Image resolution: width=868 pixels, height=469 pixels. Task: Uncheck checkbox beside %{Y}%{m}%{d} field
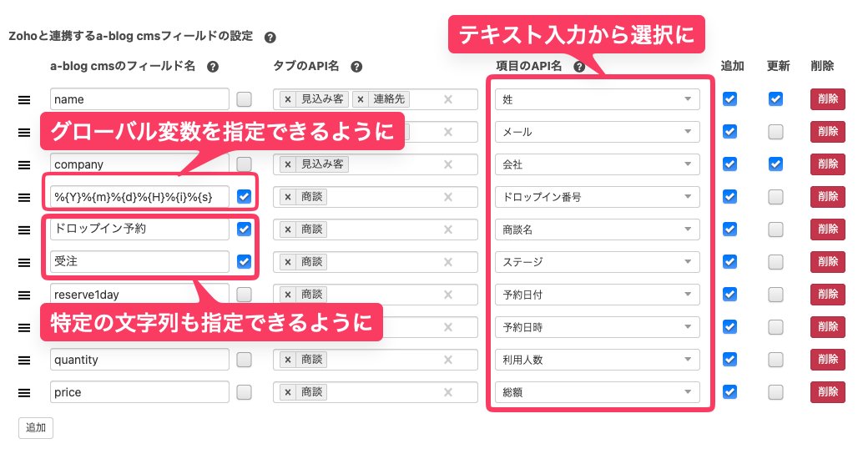[244, 197]
